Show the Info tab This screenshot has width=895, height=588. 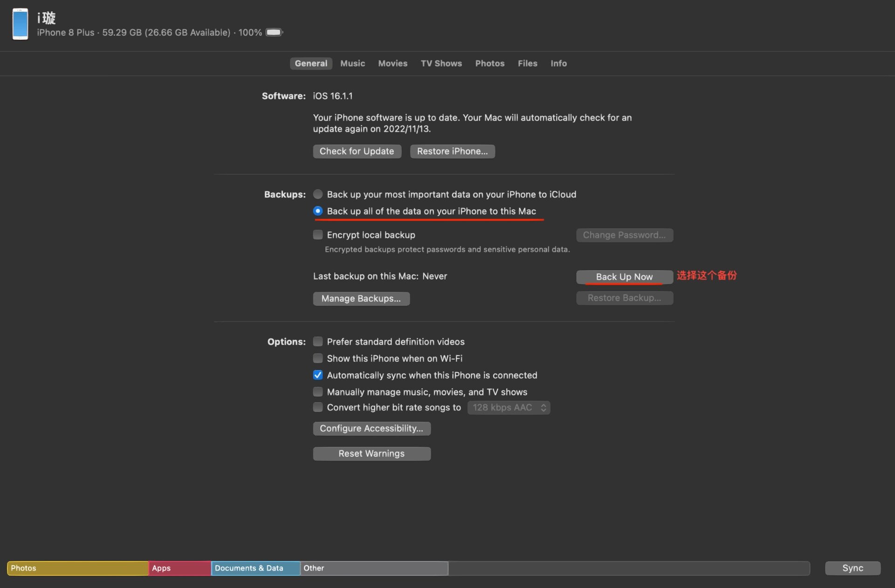(x=558, y=63)
